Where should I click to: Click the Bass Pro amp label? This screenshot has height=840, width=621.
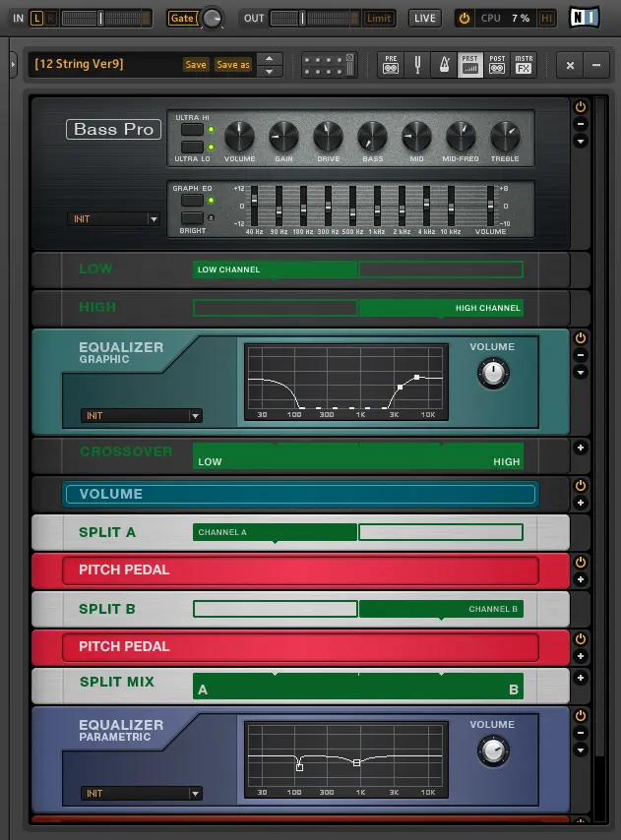coord(113,129)
